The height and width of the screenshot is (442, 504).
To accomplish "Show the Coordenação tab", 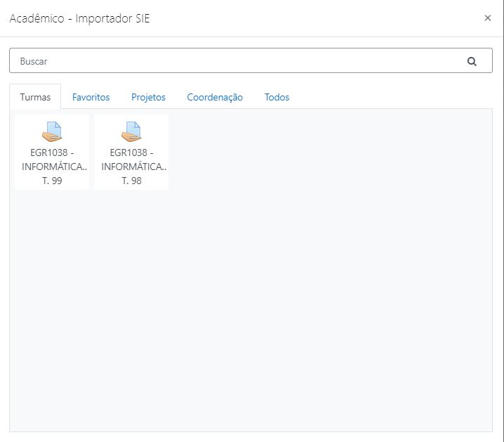I will pyautogui.click(x=215, y=97).
